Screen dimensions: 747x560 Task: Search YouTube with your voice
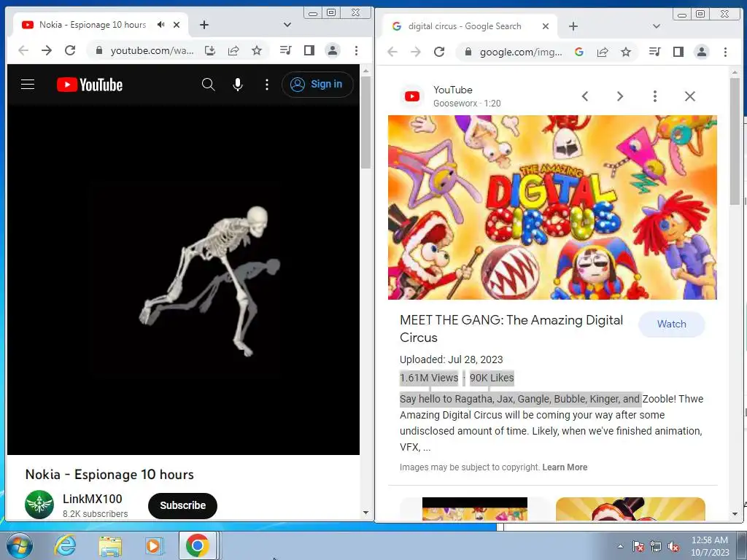238,85
